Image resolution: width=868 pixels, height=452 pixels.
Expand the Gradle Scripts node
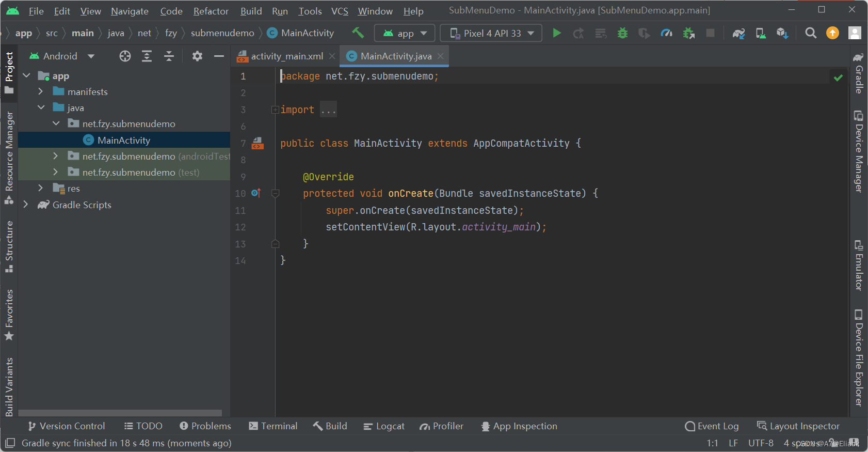26,205
